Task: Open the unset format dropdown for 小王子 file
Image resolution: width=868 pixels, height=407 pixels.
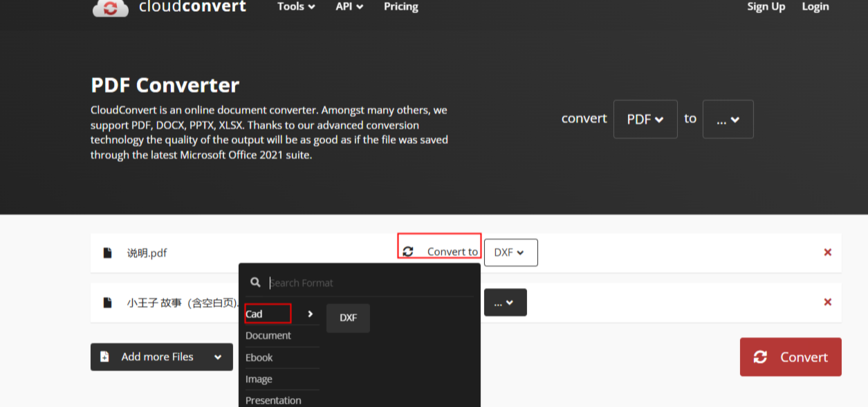Action: coord(506,302)
